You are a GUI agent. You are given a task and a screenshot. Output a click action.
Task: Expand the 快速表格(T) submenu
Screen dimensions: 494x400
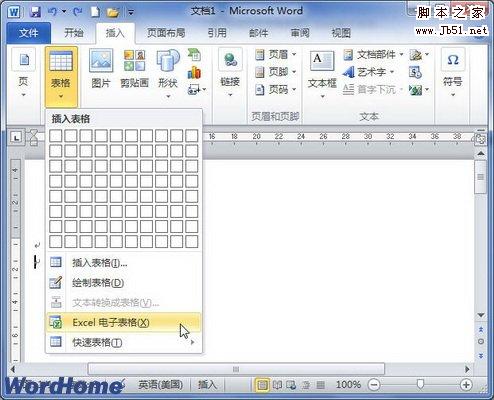[x=123, y=342]
